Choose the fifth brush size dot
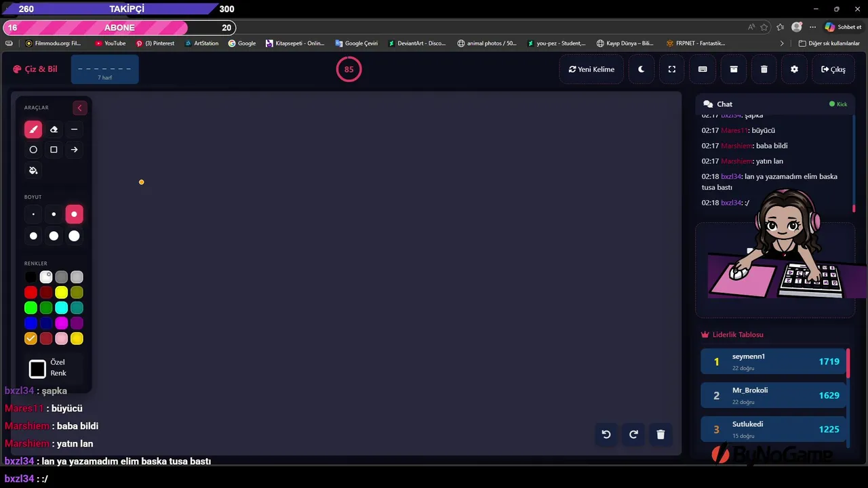868x488 pixels. tap(54, 236)
